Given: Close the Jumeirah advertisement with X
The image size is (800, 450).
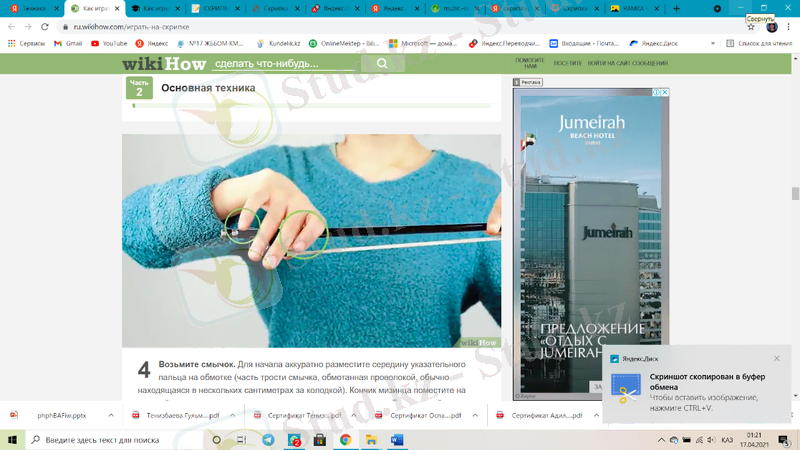Looking at the screenshot, I should coord(664,92).
